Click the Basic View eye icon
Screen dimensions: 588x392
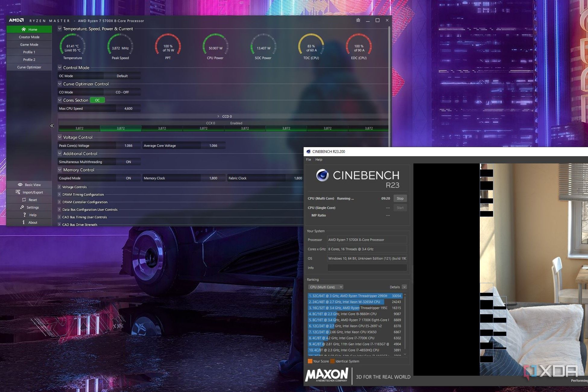(20, 185)
